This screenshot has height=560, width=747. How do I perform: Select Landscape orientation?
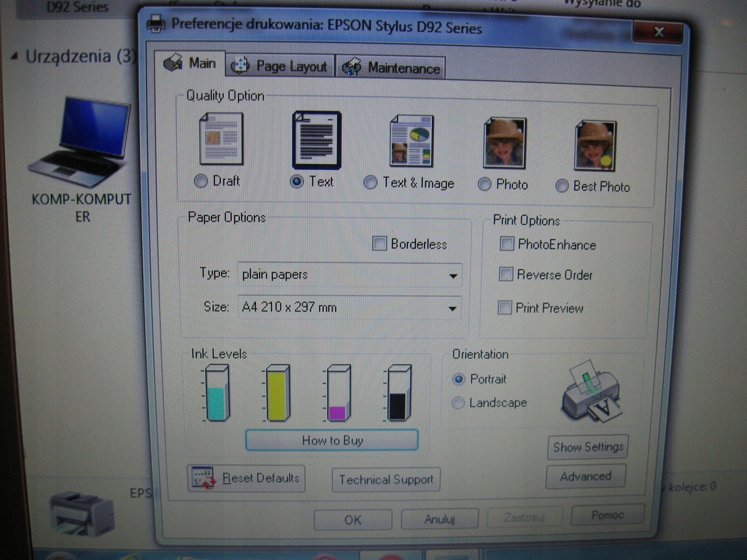point(458,402)
